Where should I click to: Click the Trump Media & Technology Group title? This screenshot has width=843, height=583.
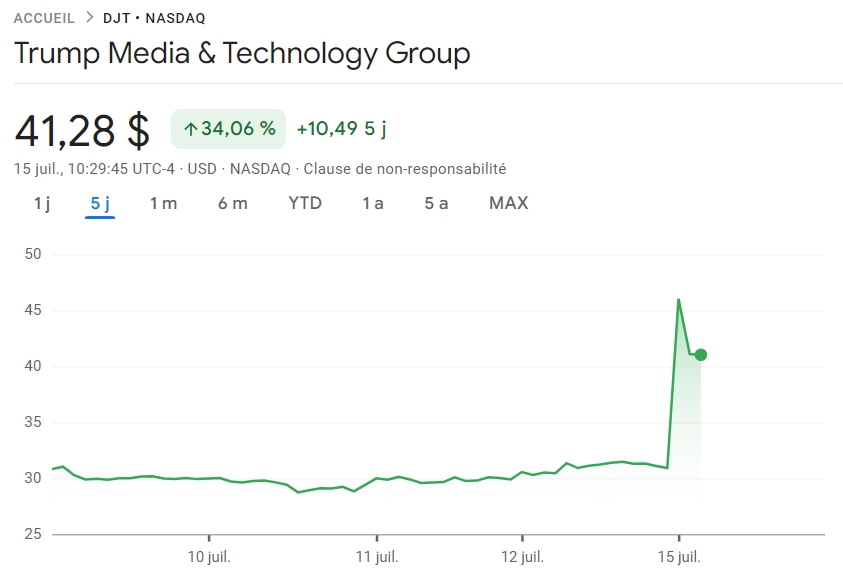click(x=242, y=53)
